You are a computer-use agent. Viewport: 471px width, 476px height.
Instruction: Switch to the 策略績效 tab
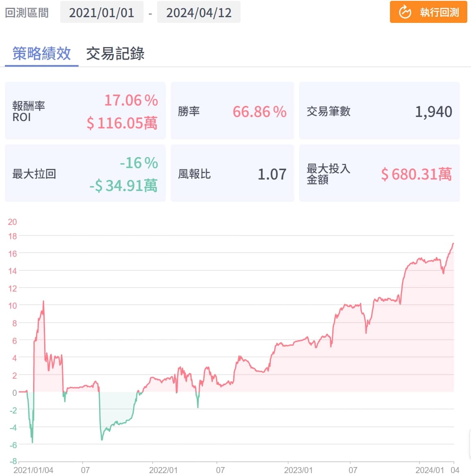(x=41, y=54)
